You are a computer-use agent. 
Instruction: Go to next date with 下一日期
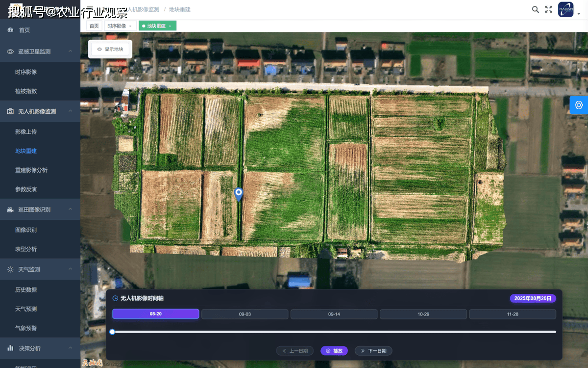[373, 351]
